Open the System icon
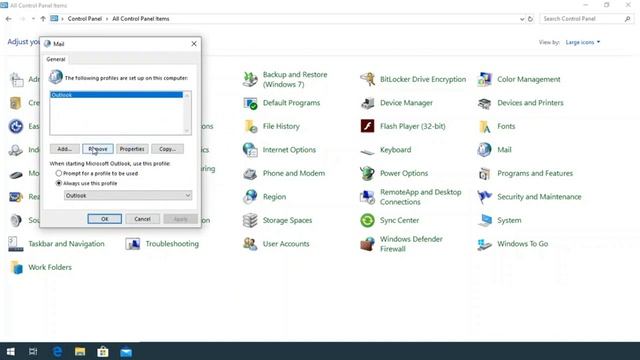This screenshot has width=640, height=360. point(484,220)
